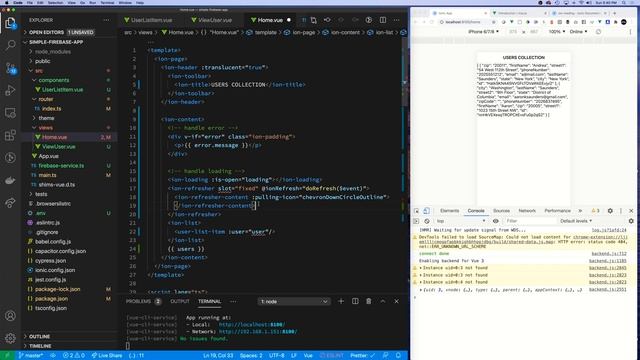
Task: Open the 100% zoom dropdown
Action: click(557, 31)
